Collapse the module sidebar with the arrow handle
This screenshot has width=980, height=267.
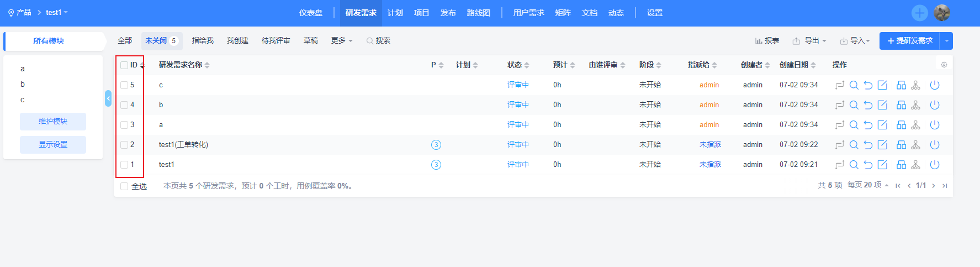coord(108,98)
